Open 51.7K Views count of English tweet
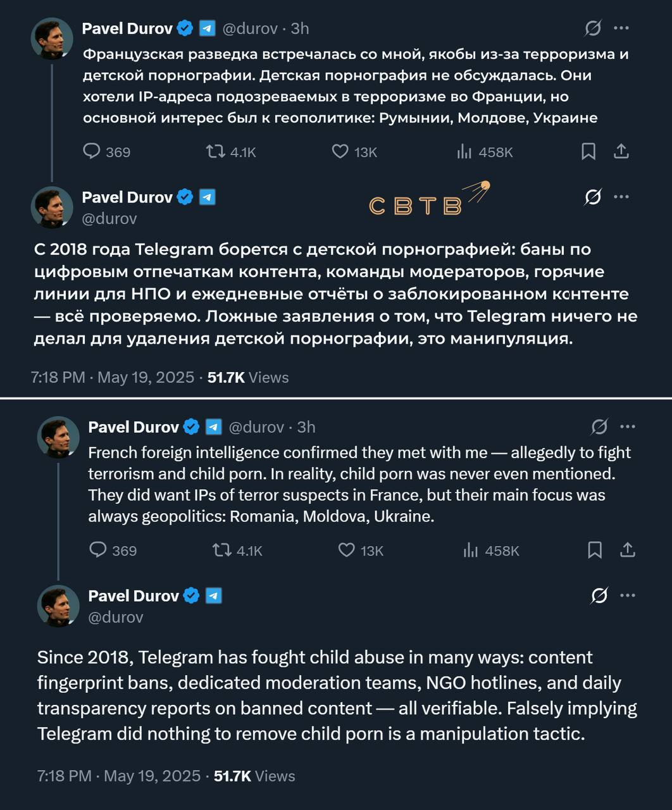The width and height of the screenshot is (672, 810). (x=254, y=776)
